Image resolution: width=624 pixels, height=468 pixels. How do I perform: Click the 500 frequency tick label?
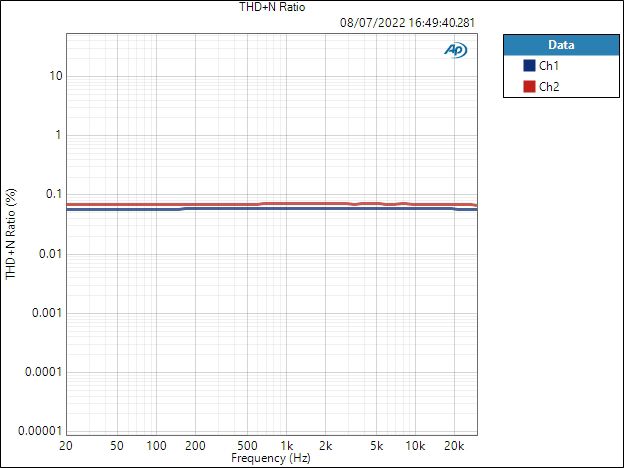click(248, 446)
